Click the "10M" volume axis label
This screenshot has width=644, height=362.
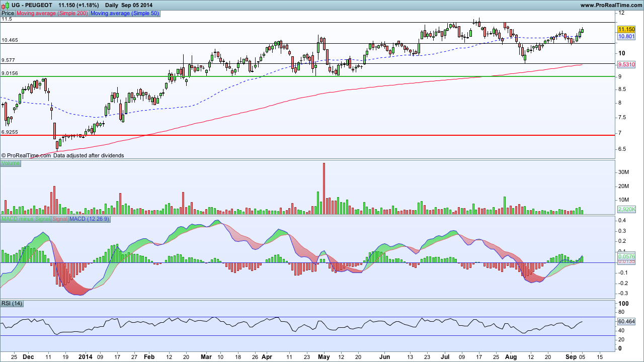click(624, 200)
